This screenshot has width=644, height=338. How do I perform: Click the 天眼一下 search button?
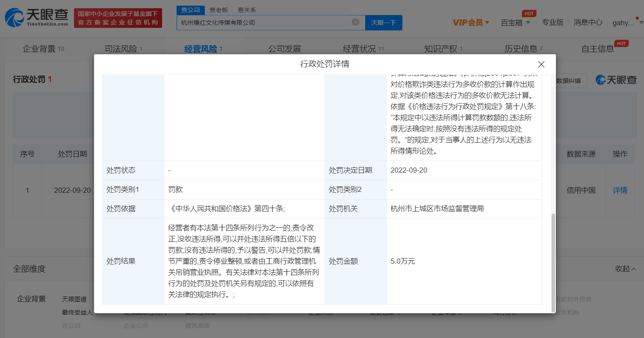coord(384,23)
